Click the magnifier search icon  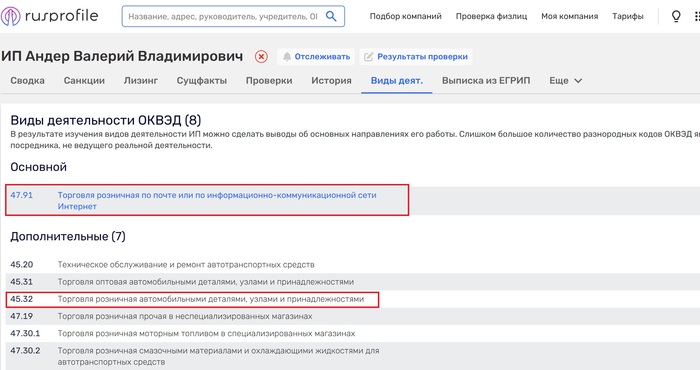click(331, 16)
